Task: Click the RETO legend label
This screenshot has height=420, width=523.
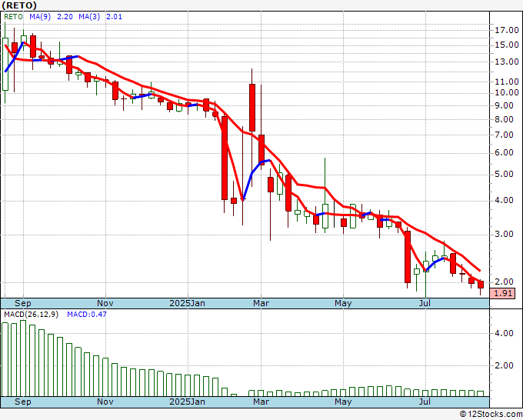Action: pos(13,17)
